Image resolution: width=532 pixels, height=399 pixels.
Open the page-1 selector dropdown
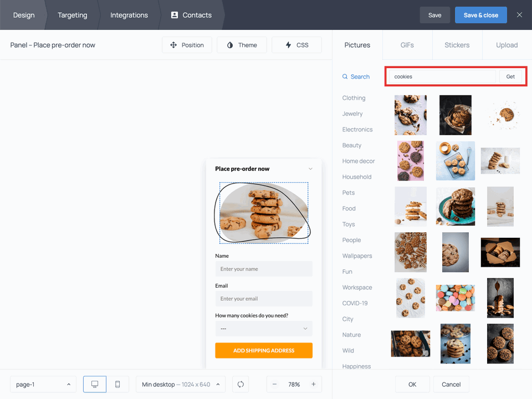[x=43, y=384]
